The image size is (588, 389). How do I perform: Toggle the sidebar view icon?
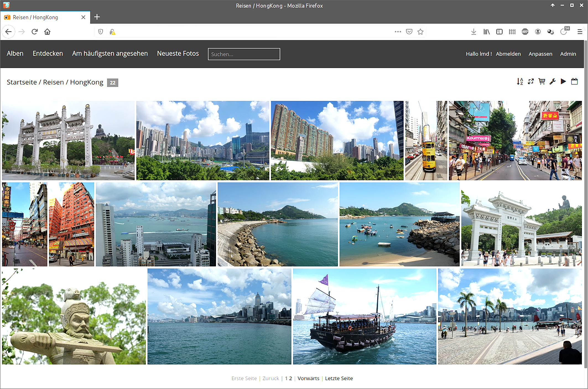click(x=499, y=32)
